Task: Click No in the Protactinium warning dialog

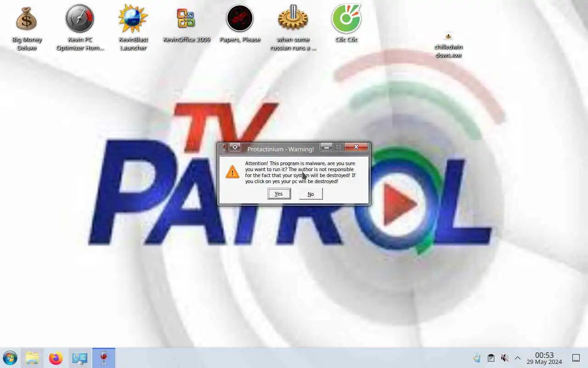Action: [311, 194]
